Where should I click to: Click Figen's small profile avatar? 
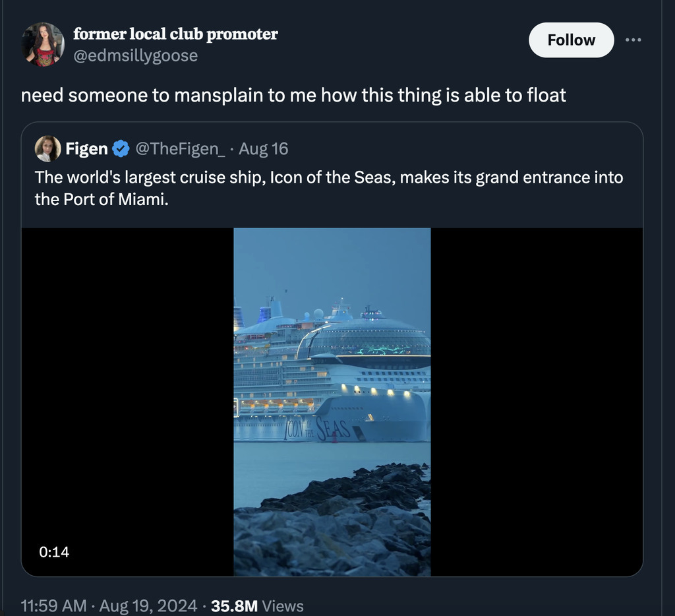click(x=47, y=149)
